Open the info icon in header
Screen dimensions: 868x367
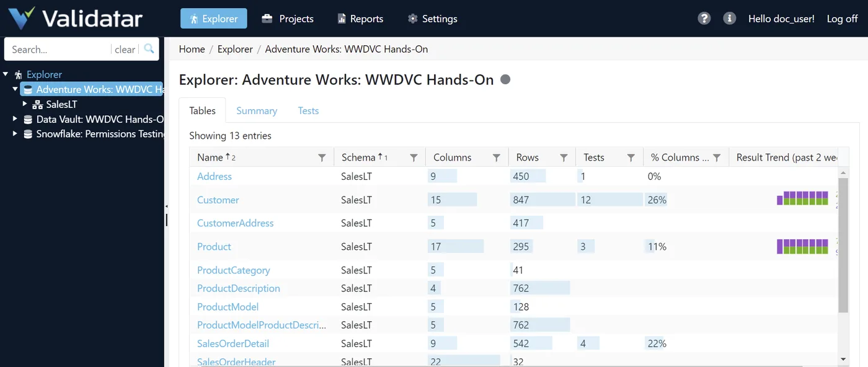tap(729, 19)
